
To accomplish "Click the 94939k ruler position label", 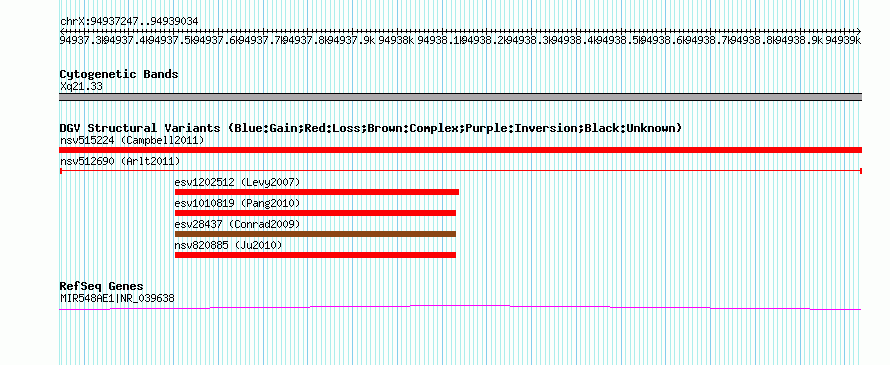I will [844, 40].
